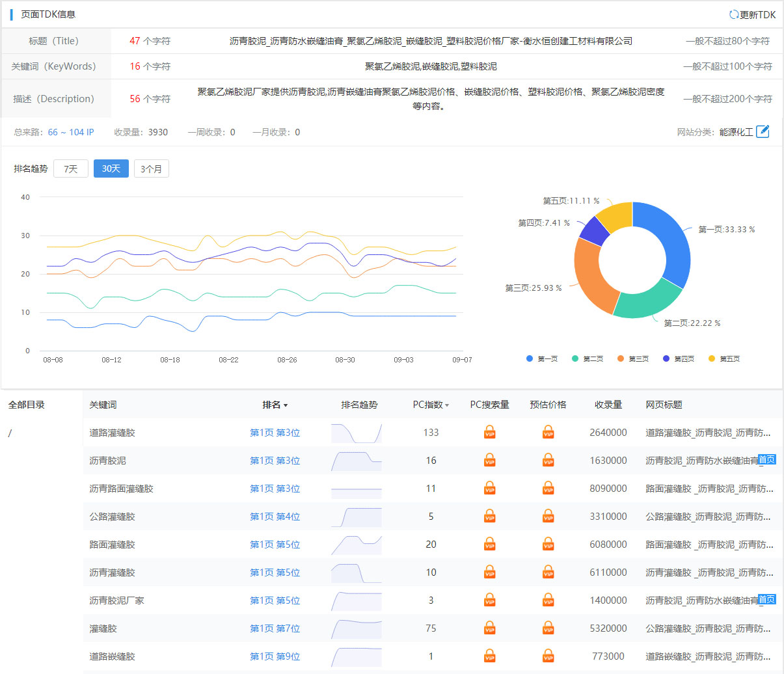Screen dimensions: 784x674
Task: Open 第1页 第7位 ranking for 灌缝胶
Action: 275,628
